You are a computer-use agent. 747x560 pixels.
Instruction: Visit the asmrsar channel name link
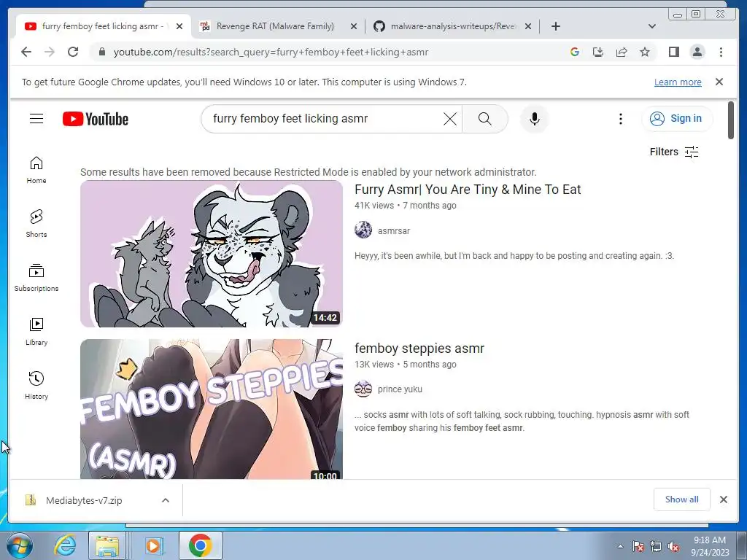[x=393, y=231]
